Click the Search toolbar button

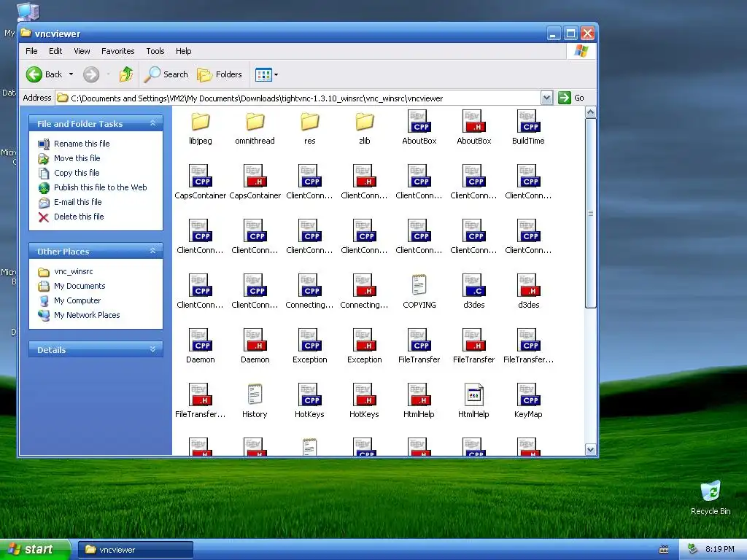pyautogui.click(x=166, y=74)
